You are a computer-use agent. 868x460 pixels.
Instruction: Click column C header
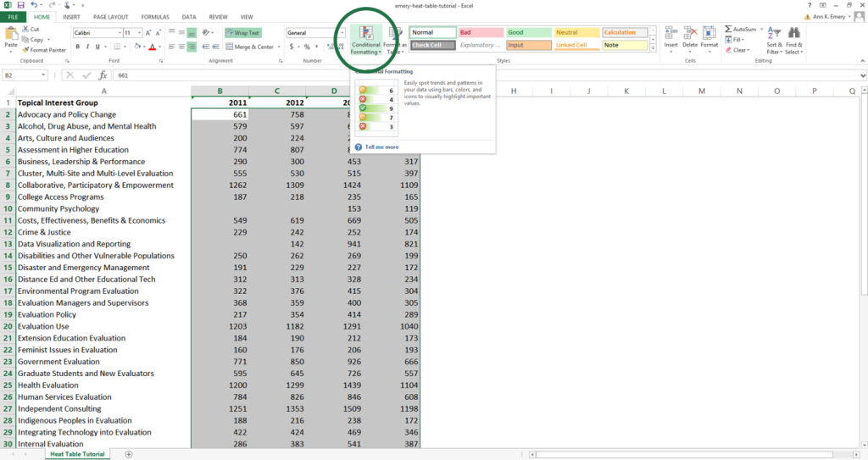(277, 91)
